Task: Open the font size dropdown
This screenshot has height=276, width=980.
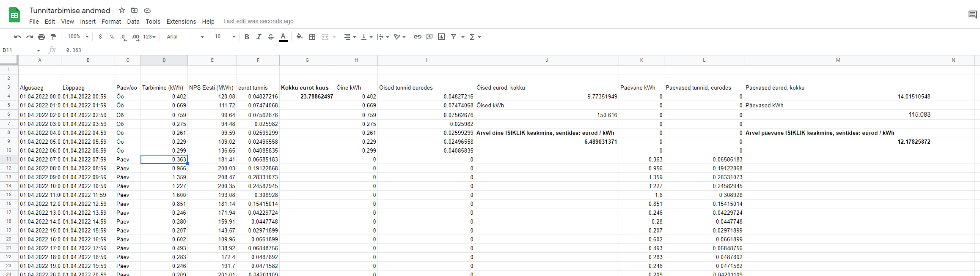Action: coord(225,37)
